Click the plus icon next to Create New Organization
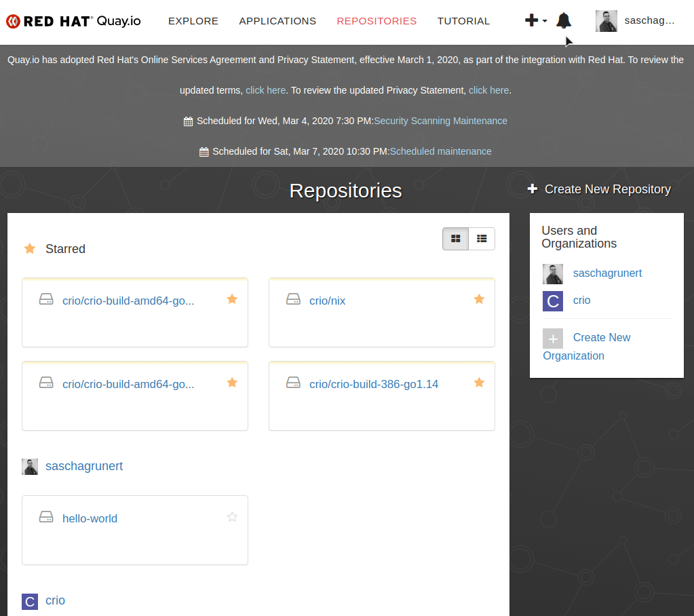Screen dimensions: 694x616 point(552,338)
